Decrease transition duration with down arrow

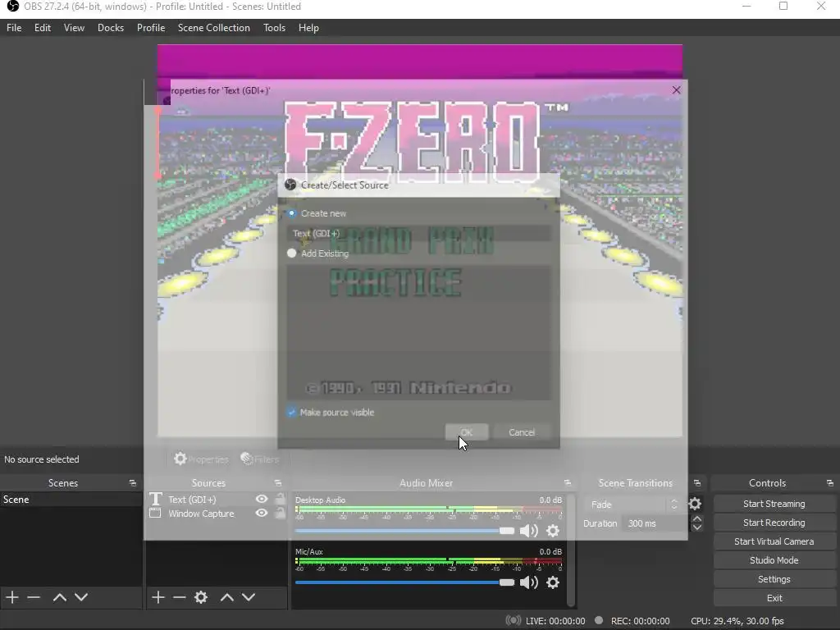click(x=696, y=527)
